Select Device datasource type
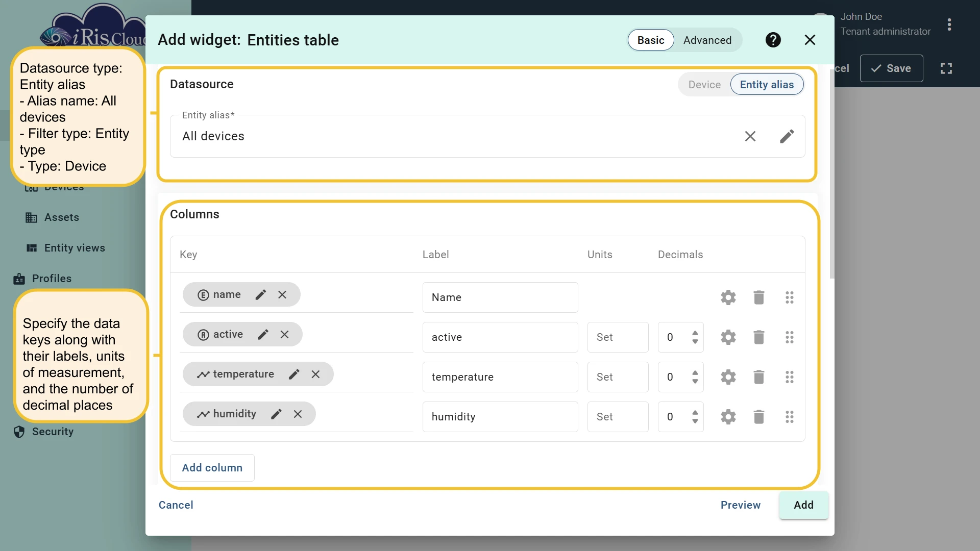This screenshot has height=551, width=980. point(704,85)
